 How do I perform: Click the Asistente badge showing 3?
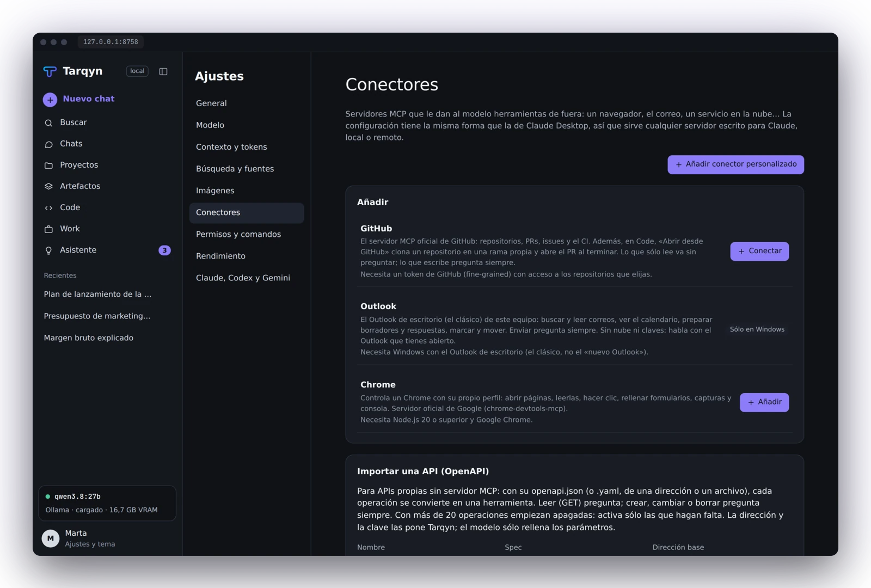(164, 250)
